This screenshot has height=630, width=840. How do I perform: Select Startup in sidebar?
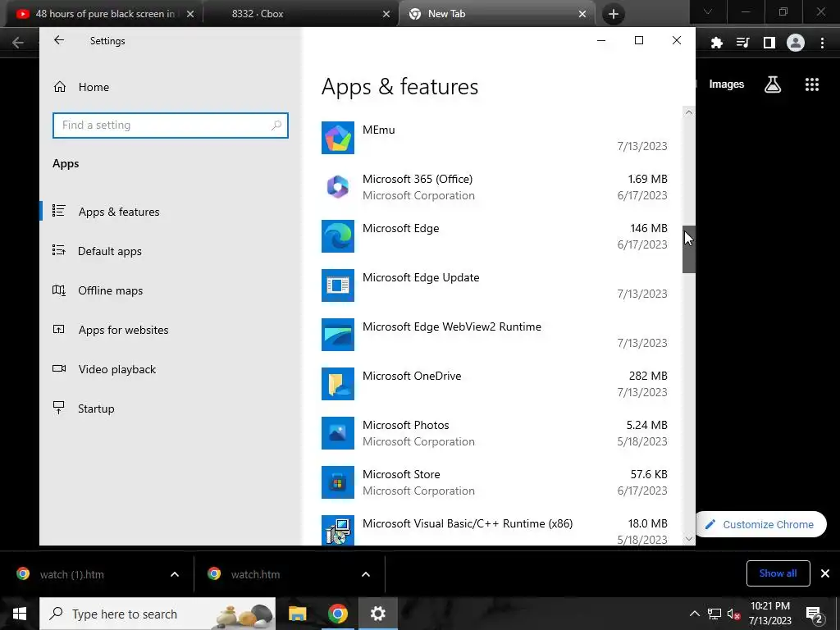pyautogui.click(x=171, y=409)
